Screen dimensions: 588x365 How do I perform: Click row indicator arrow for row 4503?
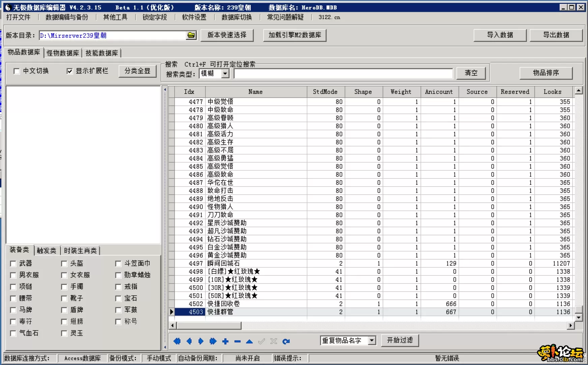pyautogui.click(x=172, y=312)
